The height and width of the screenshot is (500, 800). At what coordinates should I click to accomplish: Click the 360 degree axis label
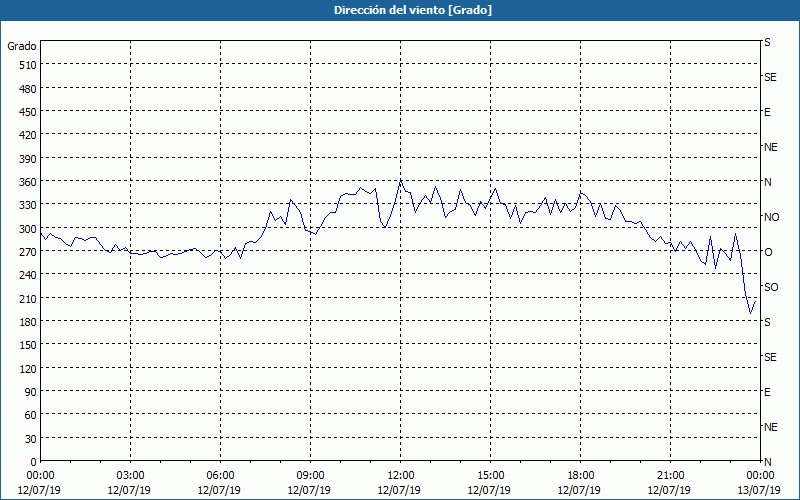tap(28, 182)
